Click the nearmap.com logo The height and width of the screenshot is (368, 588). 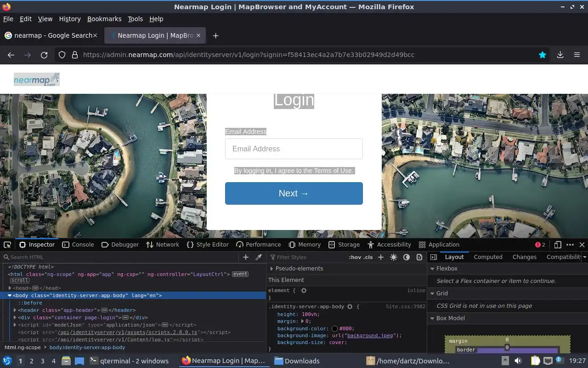click(37, 79)
